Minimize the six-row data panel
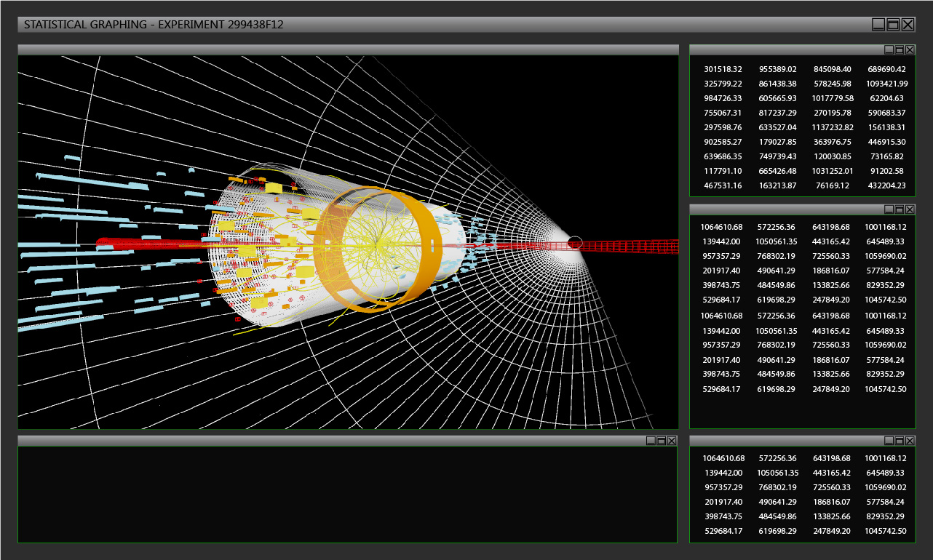The width and height of the screenshot is (933, 560). click(x=889, y=441)
